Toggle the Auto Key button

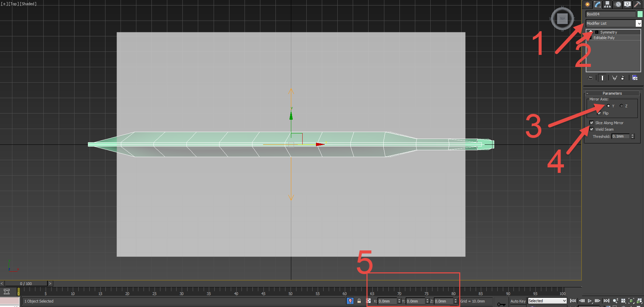click(518, 301)
